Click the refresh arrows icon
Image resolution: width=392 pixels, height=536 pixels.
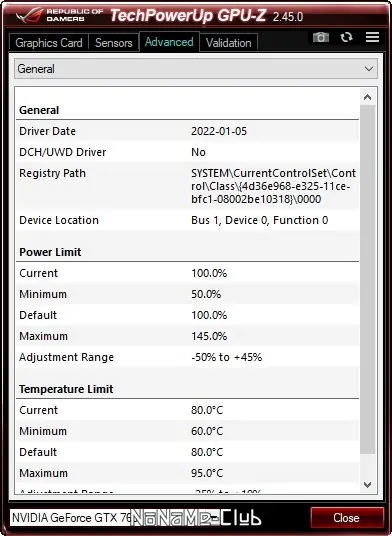click(x=347, y=37)
